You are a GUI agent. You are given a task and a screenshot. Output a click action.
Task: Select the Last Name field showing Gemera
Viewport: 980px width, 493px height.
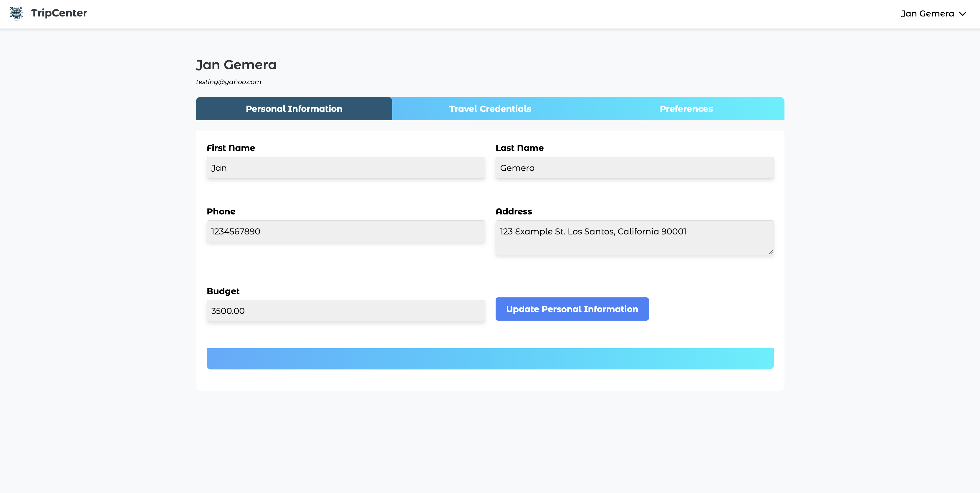[x=634, y=168]
